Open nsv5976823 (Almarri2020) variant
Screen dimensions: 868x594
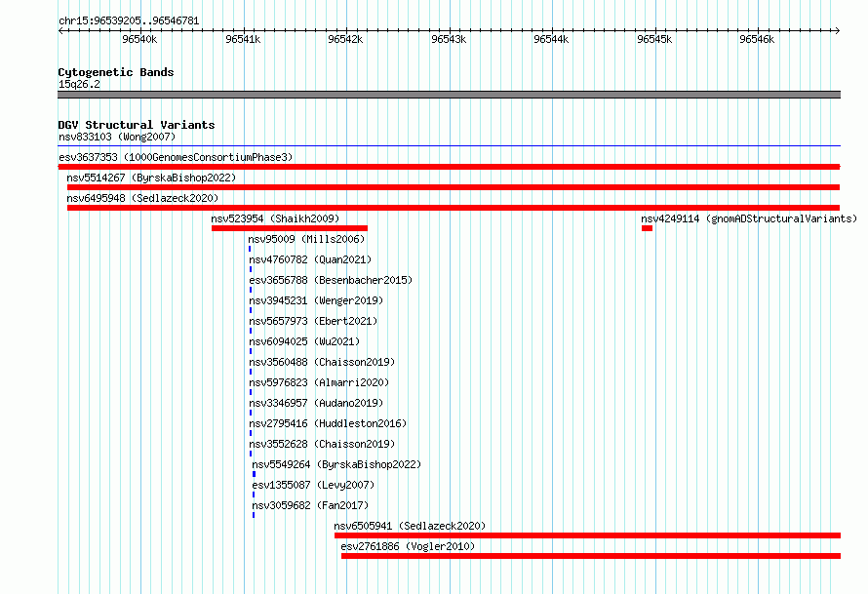(319, 382)
